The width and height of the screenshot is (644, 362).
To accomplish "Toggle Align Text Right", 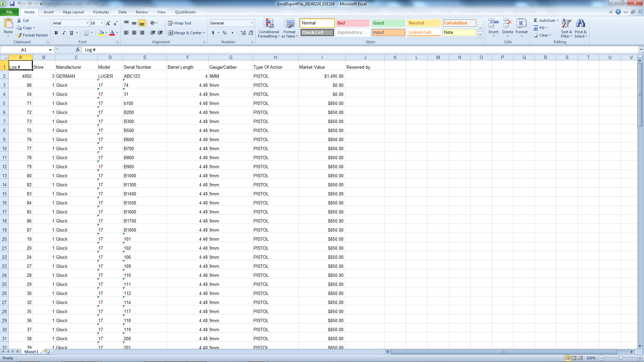I will [x=142, y=33].
